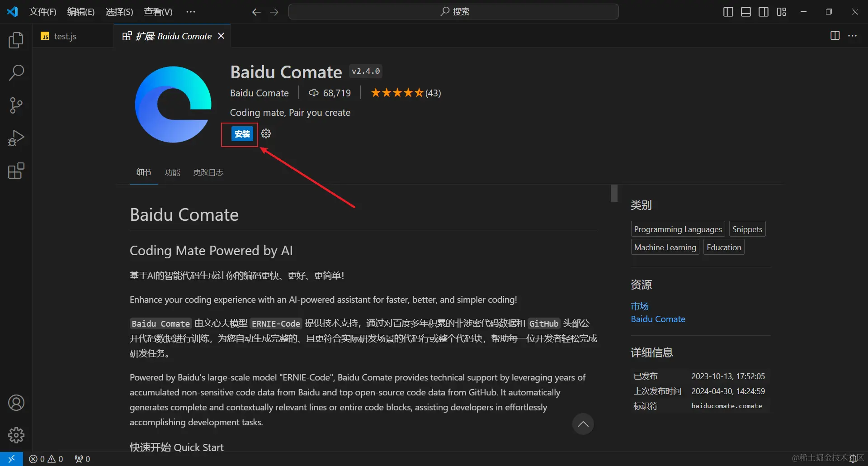
Task: Open the 文件(F) menu
Action: [42, 12]
